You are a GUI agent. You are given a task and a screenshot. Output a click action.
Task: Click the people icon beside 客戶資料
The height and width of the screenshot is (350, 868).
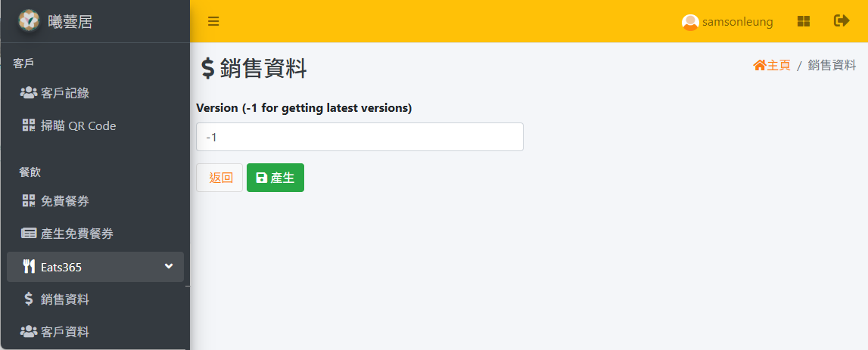tap(28, 331)
